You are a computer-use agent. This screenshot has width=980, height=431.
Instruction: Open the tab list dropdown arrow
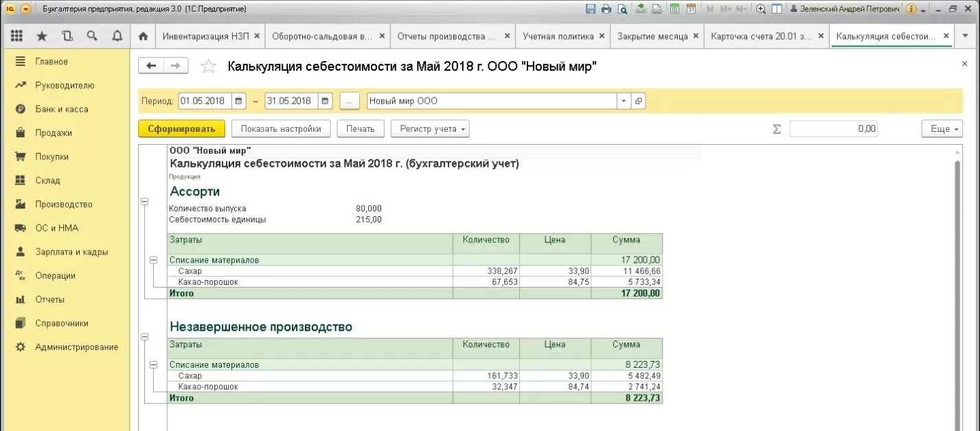(x=965, y=36)
